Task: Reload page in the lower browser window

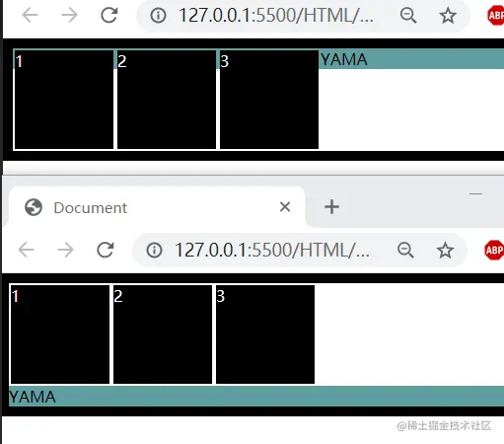Action: 106,250
